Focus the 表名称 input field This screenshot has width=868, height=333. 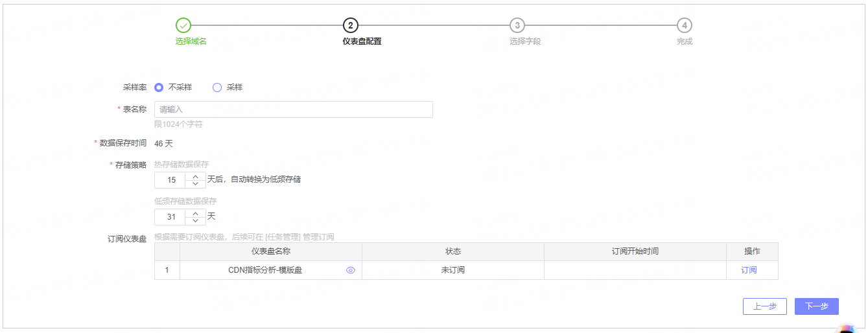coord(293,109)
